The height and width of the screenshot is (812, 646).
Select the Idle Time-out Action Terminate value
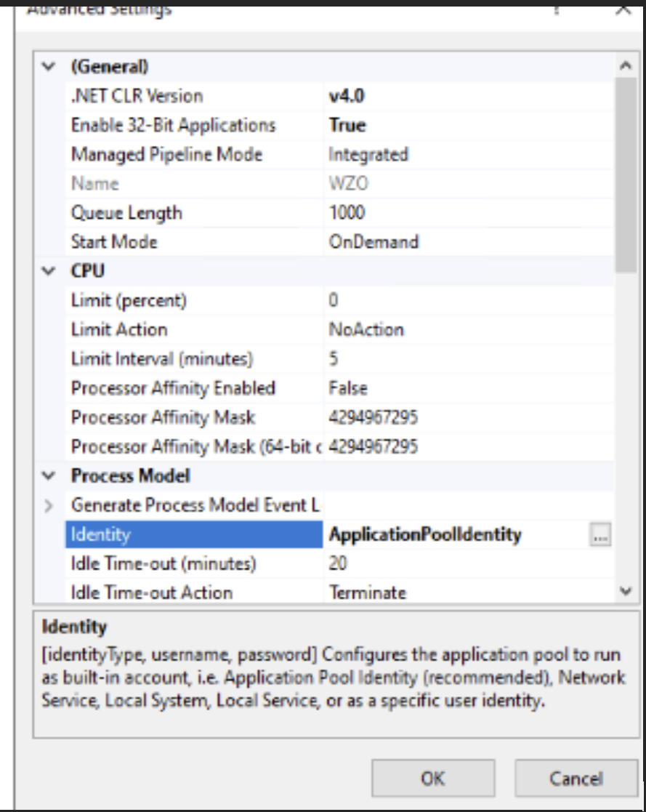point(367,592)
